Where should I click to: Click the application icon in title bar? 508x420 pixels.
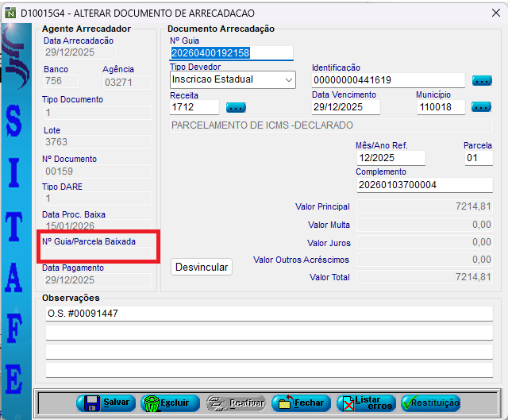[x=10, y=12]
